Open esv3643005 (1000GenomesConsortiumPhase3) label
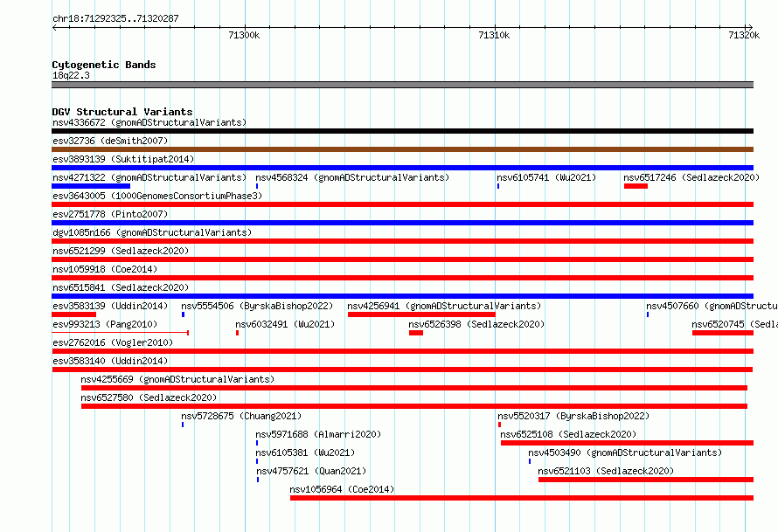This screenshot has width=778, height=532. click(x=157, y=196)
